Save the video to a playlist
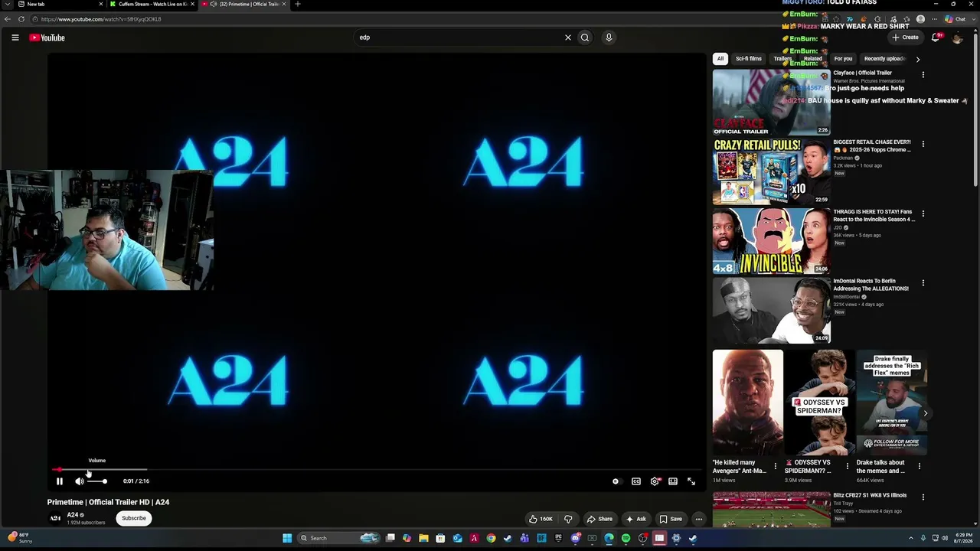 point(671,519)
